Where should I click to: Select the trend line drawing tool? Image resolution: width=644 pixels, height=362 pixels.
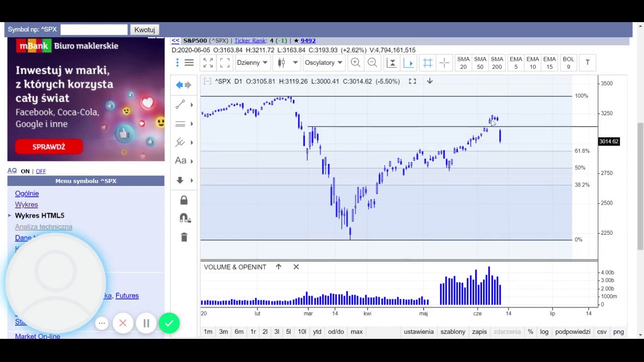pos(180,105)
